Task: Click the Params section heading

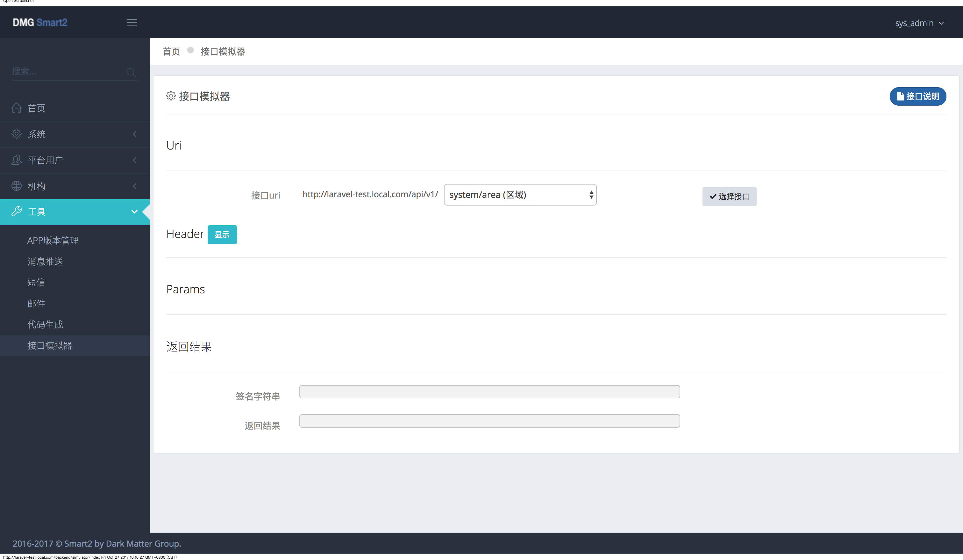Action: pos(185,289)
